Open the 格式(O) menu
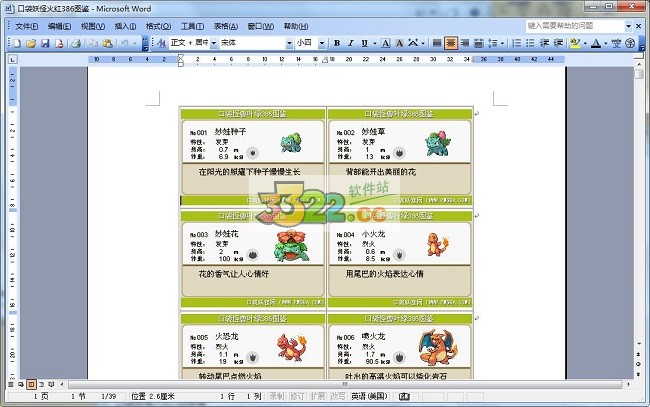This screenshot has height=407, width=650. pos(158,26)
